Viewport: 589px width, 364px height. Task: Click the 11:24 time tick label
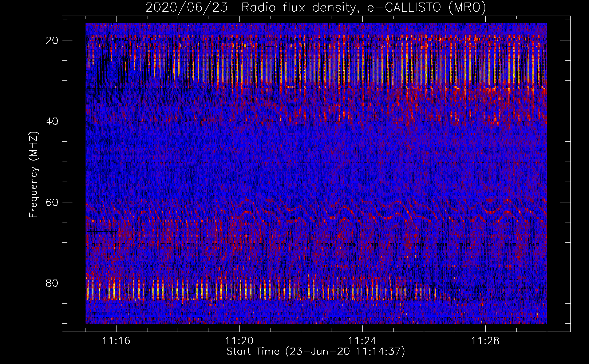(362, 341)
